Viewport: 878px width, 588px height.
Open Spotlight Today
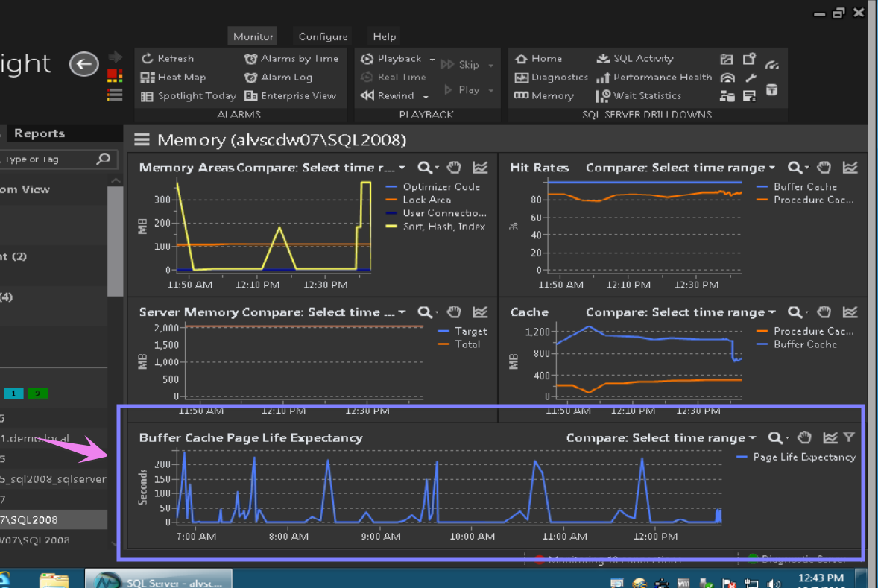[189, 95]
